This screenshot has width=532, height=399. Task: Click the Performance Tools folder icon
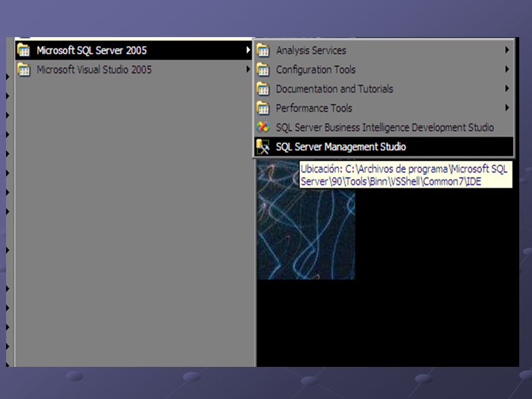tap(263, 108)
